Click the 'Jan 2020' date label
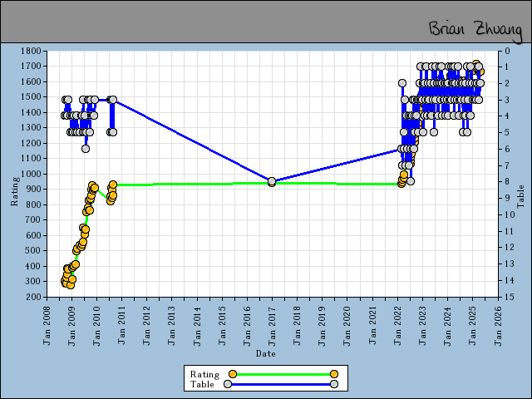 347,326
